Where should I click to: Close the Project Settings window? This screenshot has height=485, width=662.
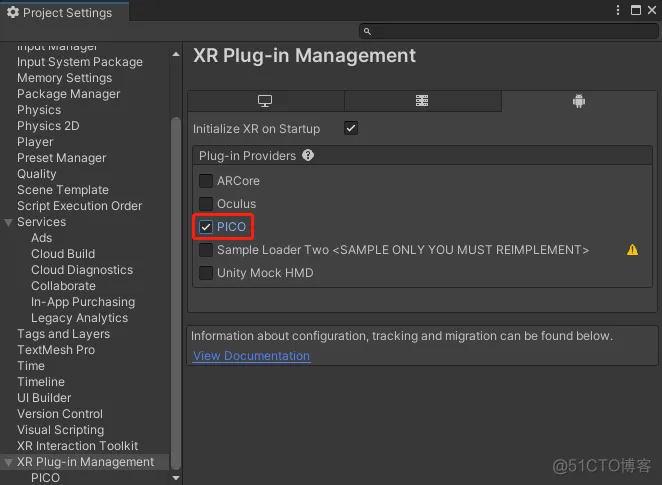652,10
